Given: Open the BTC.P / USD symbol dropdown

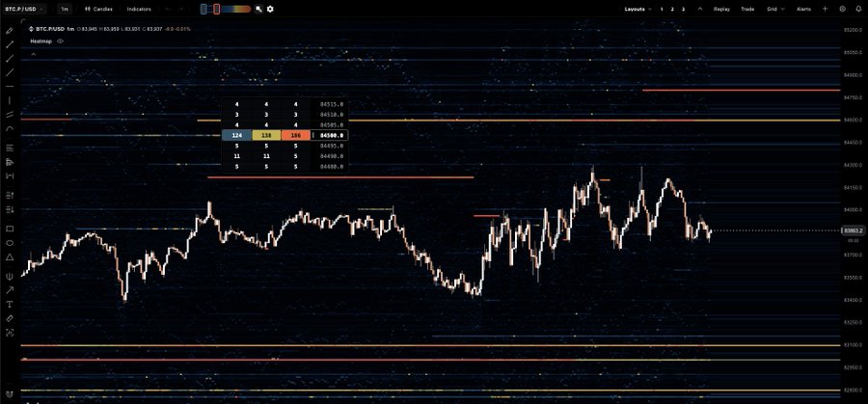Looking at the screenshot, I should [x=24, y=9].
